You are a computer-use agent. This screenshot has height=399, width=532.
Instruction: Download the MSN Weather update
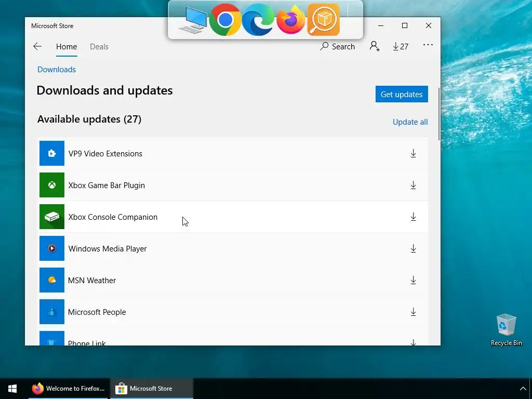(x=413, y=280)
